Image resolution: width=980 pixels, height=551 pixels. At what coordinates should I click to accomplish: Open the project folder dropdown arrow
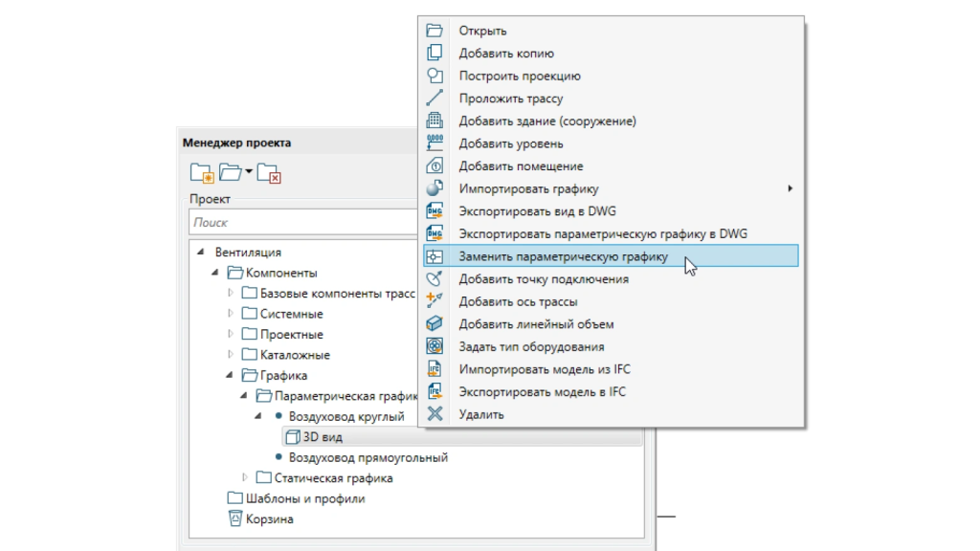point(248,172)
